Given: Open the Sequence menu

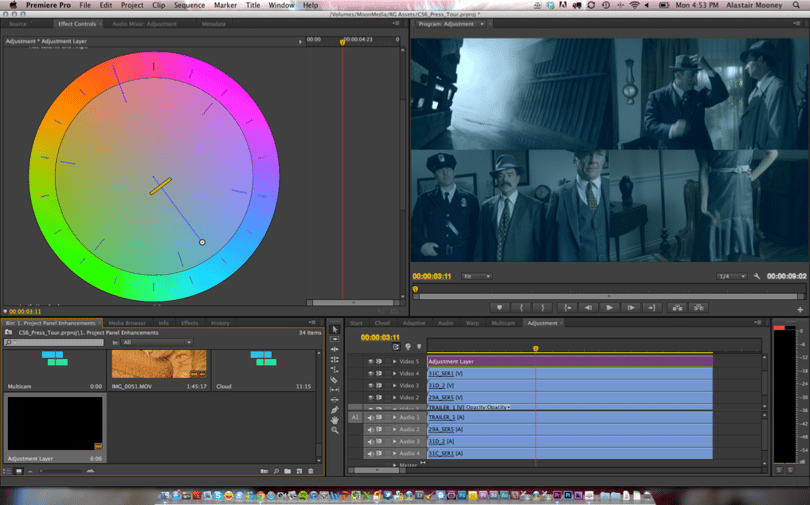Looking at the screenshot, I should pyautogui.click(x=189, y=5).
